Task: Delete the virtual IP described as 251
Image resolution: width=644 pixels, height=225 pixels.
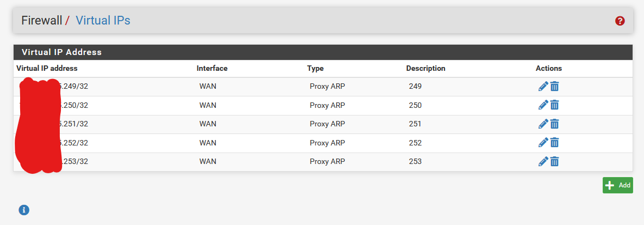Action: (554, 124)
